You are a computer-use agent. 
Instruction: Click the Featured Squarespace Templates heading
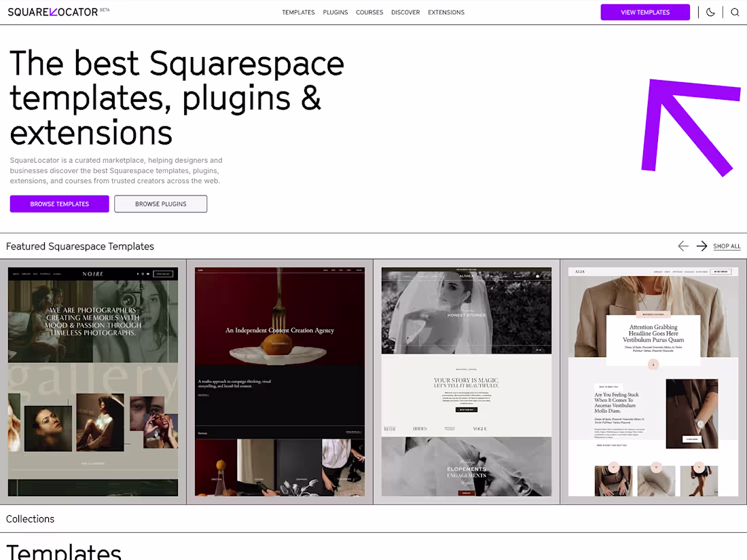[x=80, y=246]
